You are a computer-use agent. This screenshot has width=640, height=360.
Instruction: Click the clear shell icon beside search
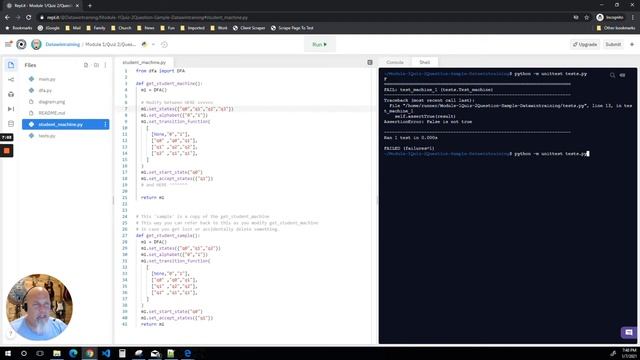tap(622, 75)
